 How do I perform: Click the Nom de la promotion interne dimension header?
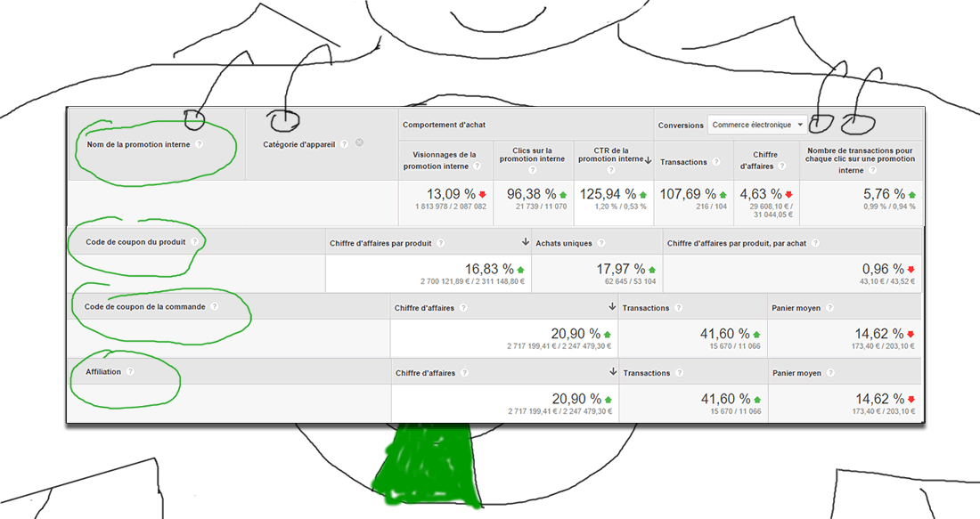pos(137,143)
